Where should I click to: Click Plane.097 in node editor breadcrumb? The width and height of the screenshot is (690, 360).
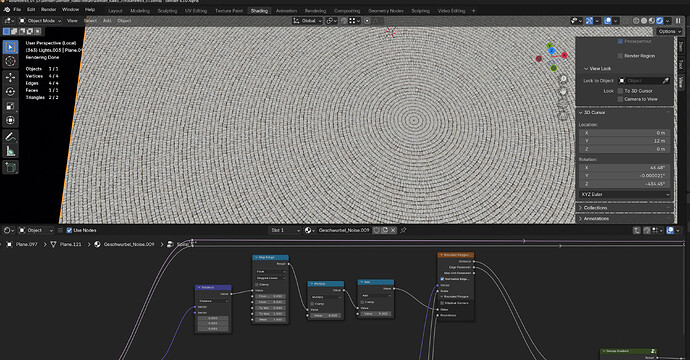click(x=27, y=244)
